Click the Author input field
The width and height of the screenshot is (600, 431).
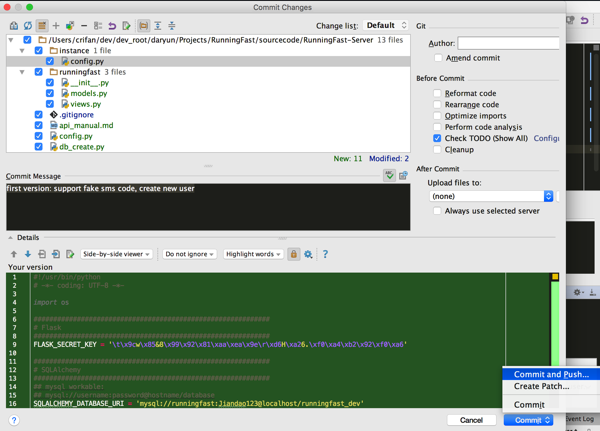coord(508,43)
